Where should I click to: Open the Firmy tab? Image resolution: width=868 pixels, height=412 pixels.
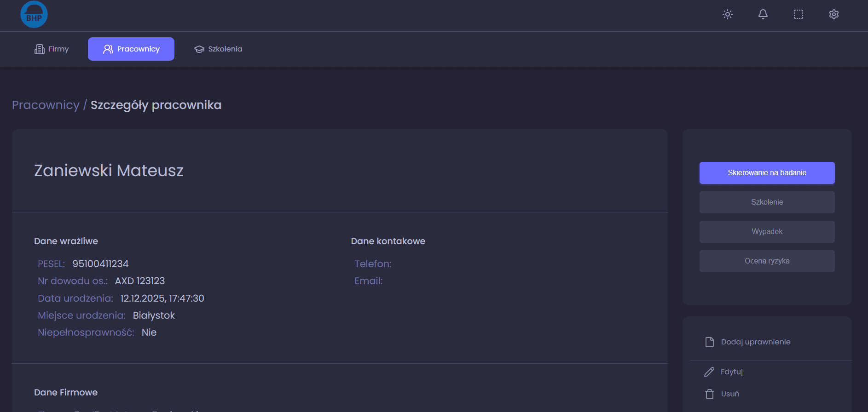[52, 49]
